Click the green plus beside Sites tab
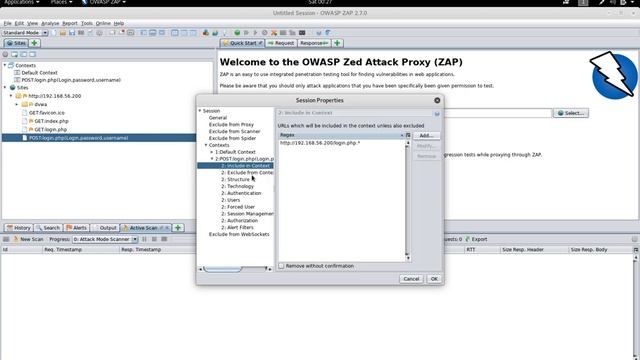640x360 pixels. point(35,43)
